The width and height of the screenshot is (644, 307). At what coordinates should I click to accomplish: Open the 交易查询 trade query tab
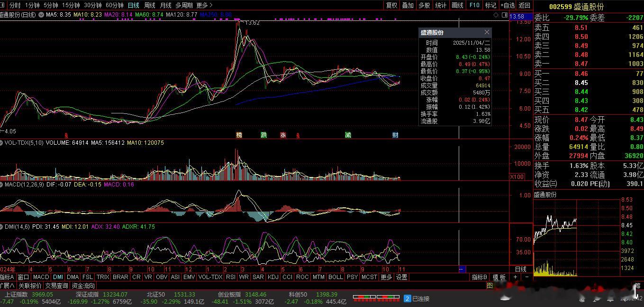[x=56, y=286]
